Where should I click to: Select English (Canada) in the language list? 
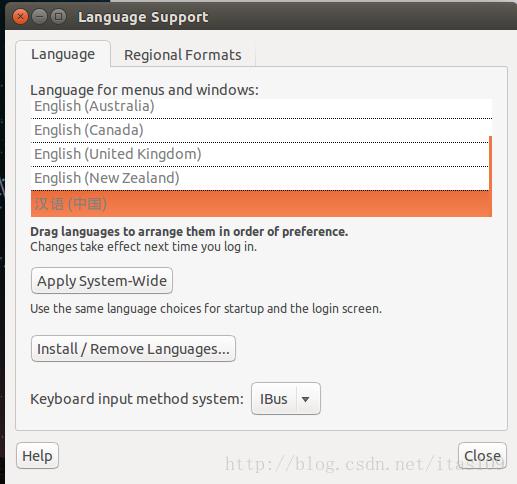(261, 130)
